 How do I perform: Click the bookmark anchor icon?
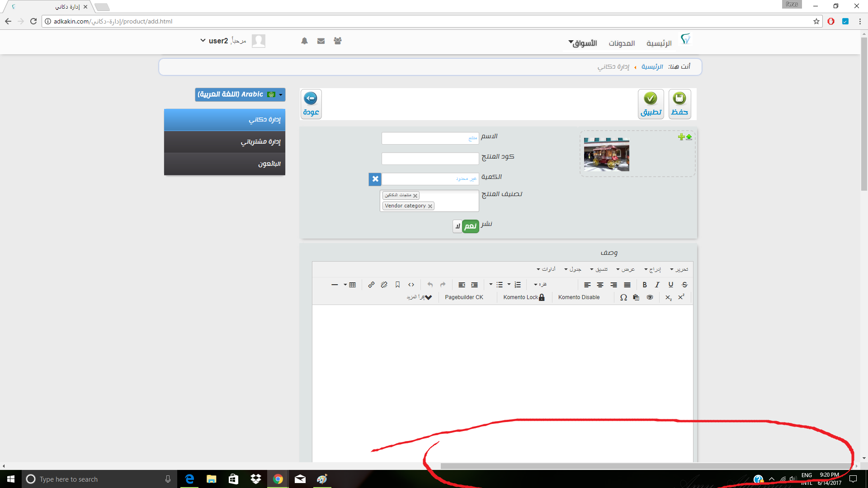(x=397, y=285)
